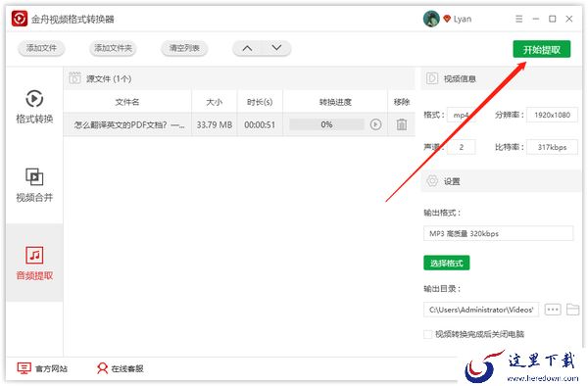
Task: Click the 添加文件夹 button
Action: (x=113, y=48)
